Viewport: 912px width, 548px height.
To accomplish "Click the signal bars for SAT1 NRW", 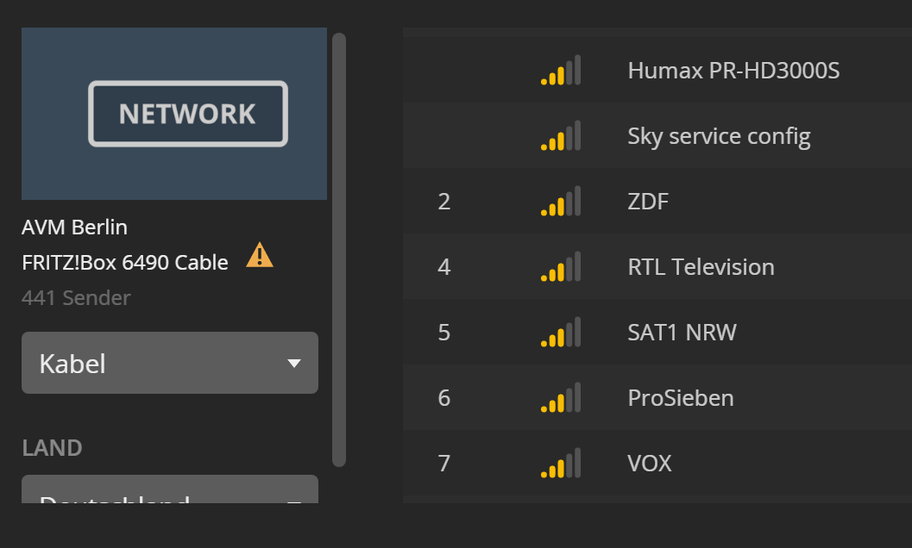I will [x=560, y=333].
